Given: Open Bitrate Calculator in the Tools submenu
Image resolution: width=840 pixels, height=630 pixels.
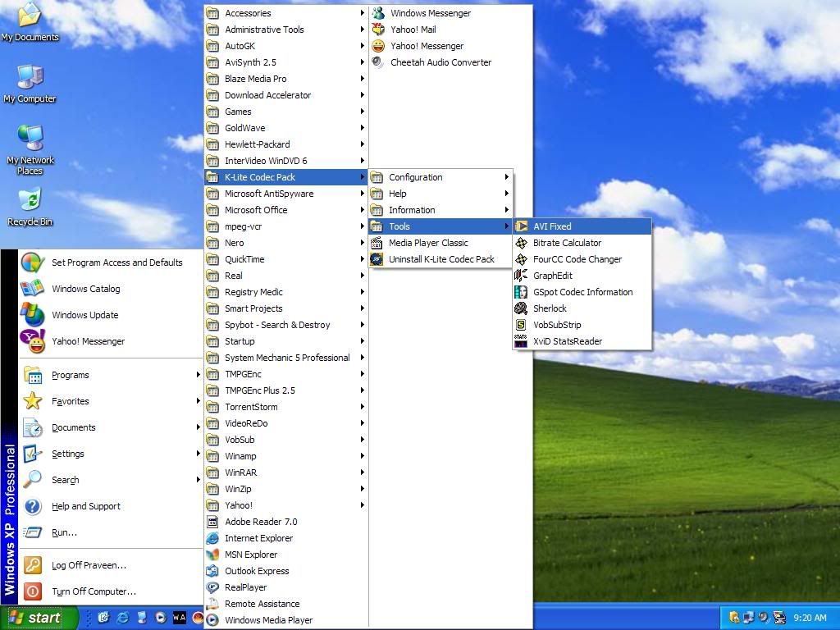Looking at the screenshot, I should [582, 243].
